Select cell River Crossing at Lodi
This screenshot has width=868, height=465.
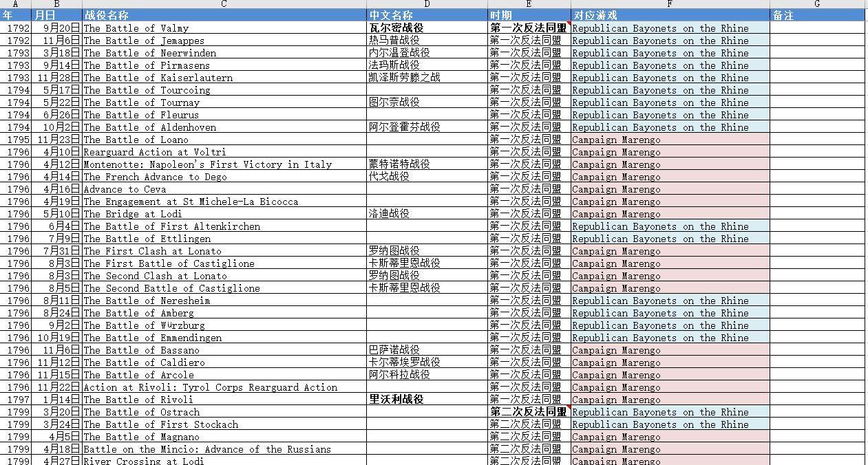224,460
